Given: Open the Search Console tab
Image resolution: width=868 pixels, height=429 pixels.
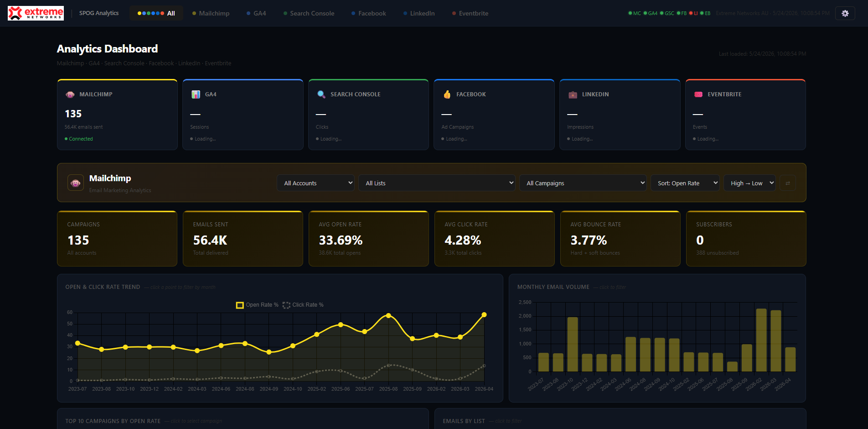Looking at the screenshot, I should click(x=309, y=13).
